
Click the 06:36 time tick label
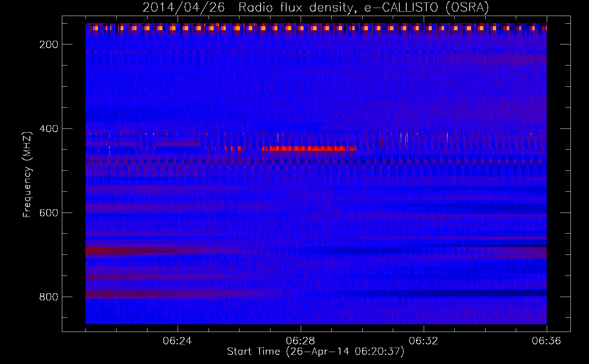pos(546,341)
